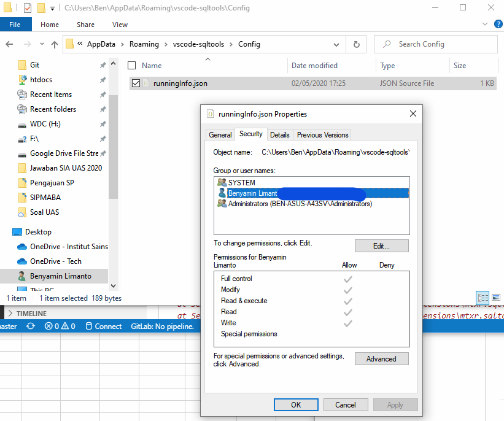Open the Home ribbon tab
Screen dimensions: 504x421
pyautogui.click(x=49, y=24)
